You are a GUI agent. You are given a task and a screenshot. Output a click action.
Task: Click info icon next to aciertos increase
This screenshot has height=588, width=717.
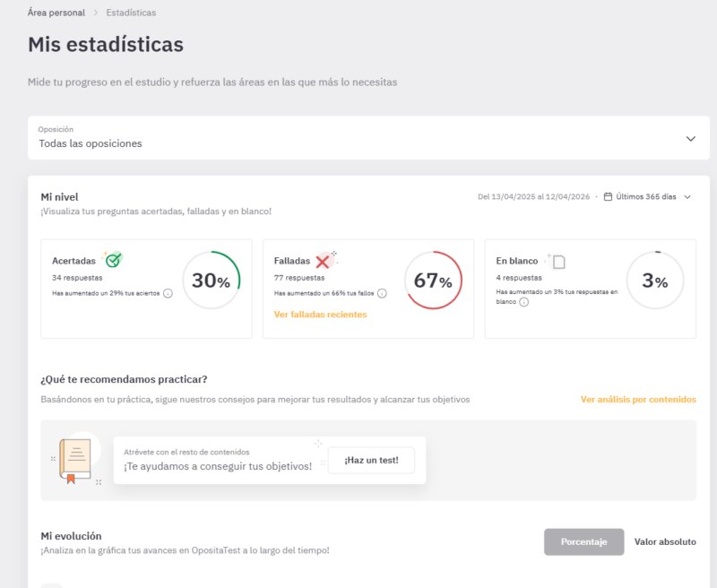168,293
